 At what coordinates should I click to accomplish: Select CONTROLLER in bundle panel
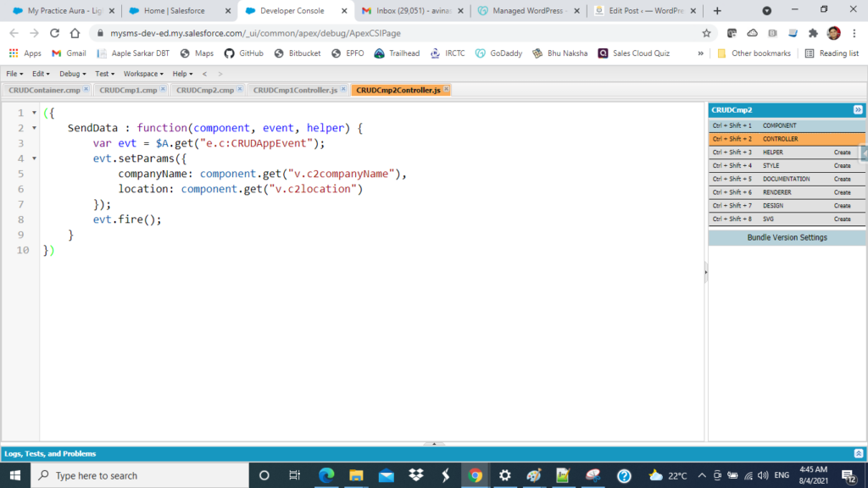pyautogui.click(x=787, y=139)
